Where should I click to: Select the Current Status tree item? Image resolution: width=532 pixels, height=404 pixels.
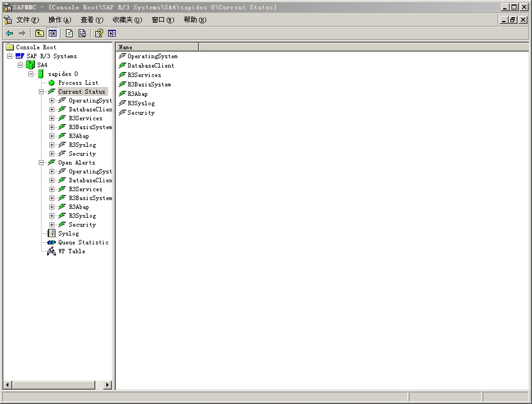pyautogui.click(x=82, y=91)
